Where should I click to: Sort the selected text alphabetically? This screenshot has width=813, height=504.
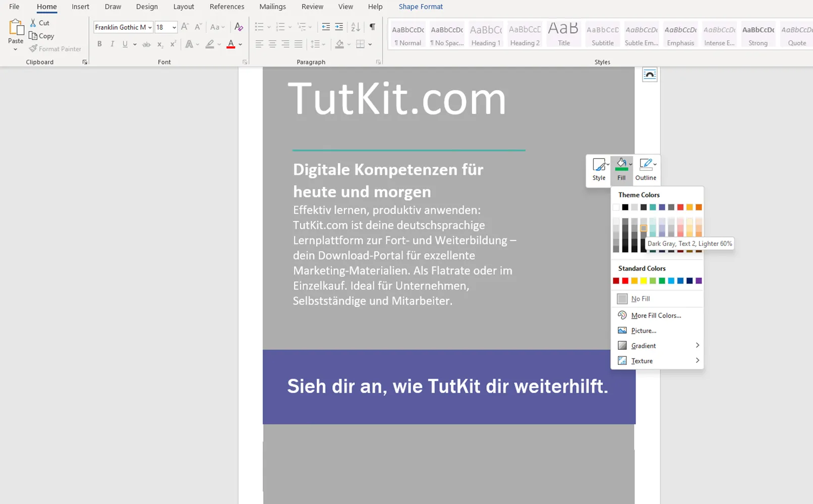[356, 27]
